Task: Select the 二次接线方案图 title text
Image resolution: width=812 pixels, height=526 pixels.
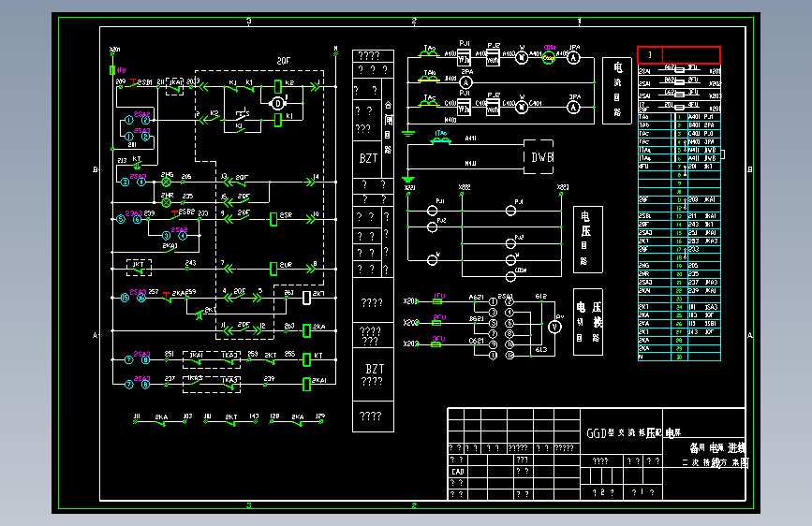Action: 716,462
